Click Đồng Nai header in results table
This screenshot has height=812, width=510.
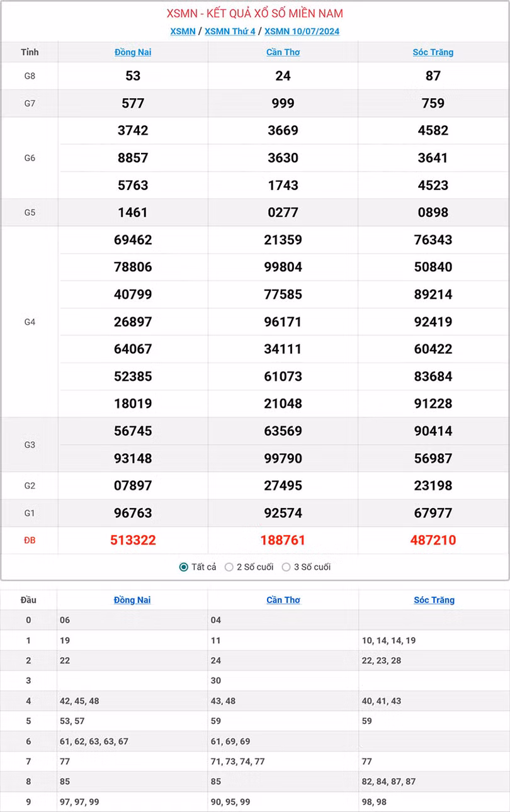click(x=133, y=52)
